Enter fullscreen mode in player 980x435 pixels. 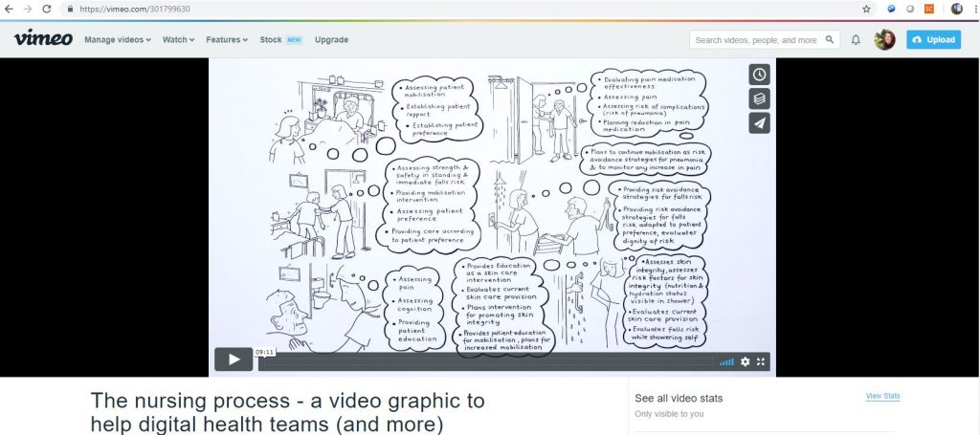761,361
